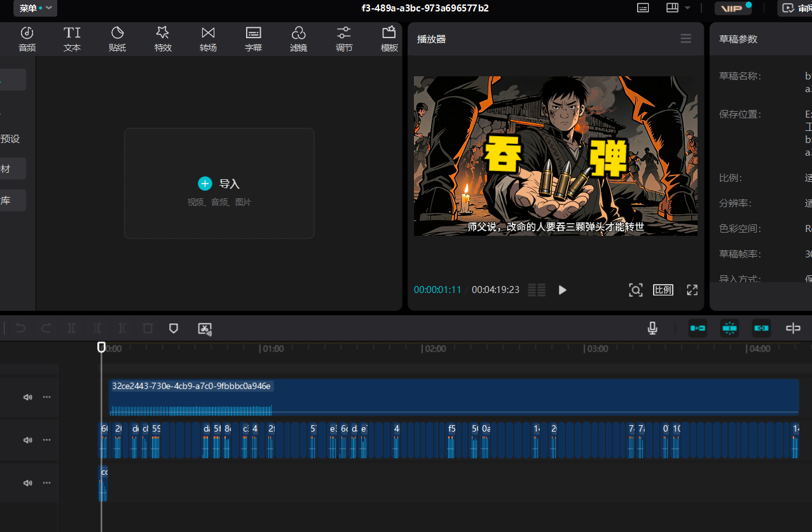
Task: Click the focus scan icon below preview
Action: point(635,290)
